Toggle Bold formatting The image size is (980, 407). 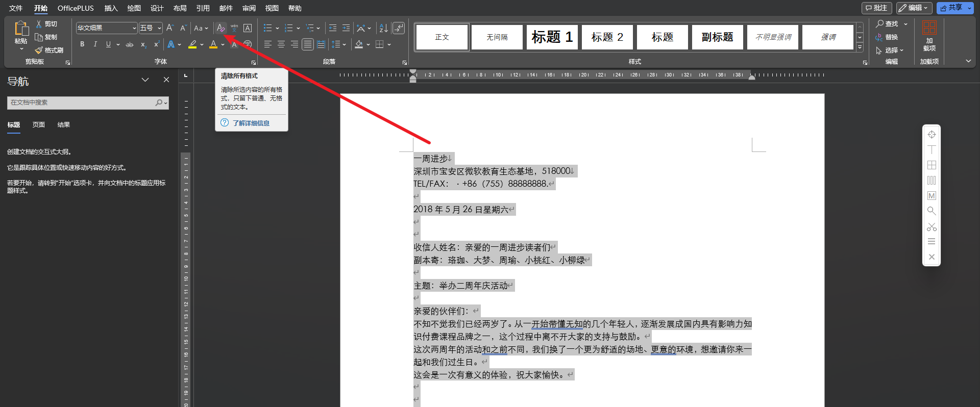click(x=82, y=44)
